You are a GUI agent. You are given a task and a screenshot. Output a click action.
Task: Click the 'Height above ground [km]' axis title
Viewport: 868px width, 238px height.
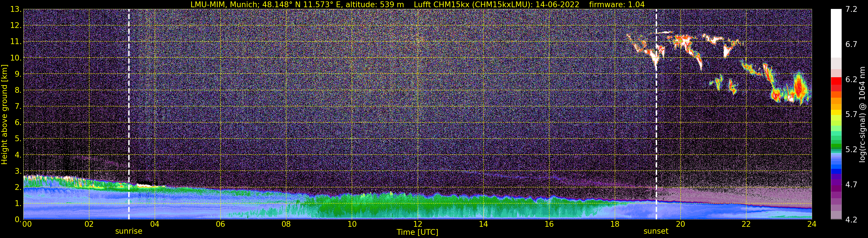pos(4,115)
